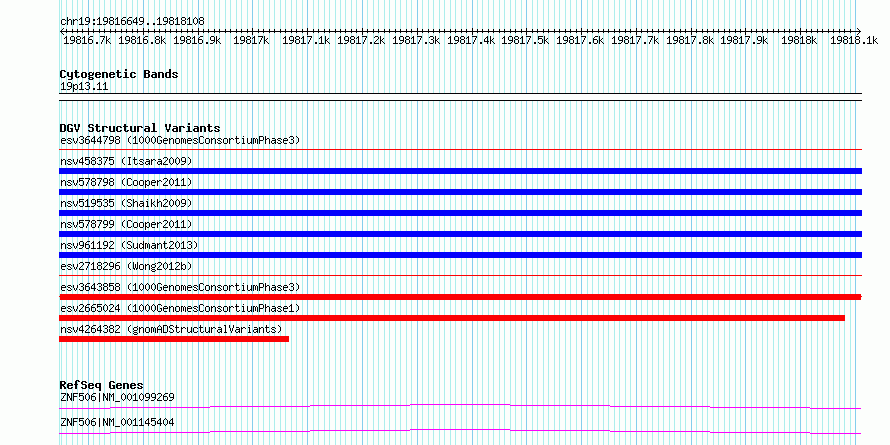Image resolution: width=890 pixels, height=445 pixels.
Task: Click the DGV Structural Variants track heading
Action: (x=140, y=128)
